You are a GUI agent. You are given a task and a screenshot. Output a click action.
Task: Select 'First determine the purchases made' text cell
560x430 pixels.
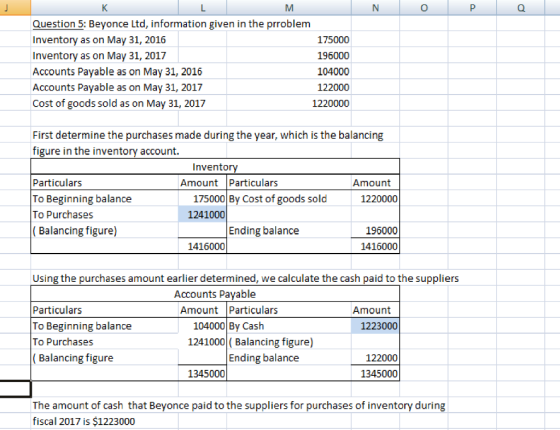pyautogui.click(x=208, y=135)
